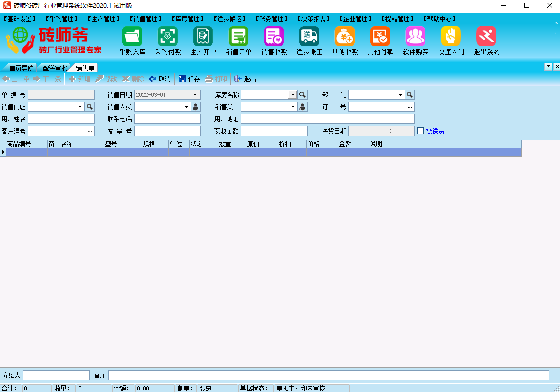Open the 【账务管理】 menu
The width and height of the screenshot is (560, 392).
point(272,19)
